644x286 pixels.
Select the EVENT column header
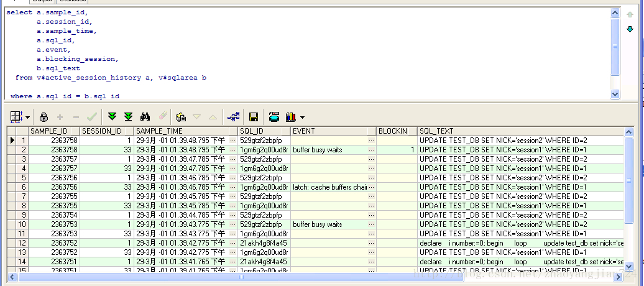tap(333, 131)
